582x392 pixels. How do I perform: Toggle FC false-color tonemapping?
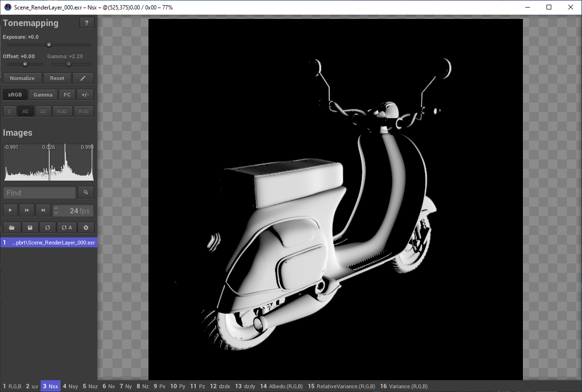point(67,95)
